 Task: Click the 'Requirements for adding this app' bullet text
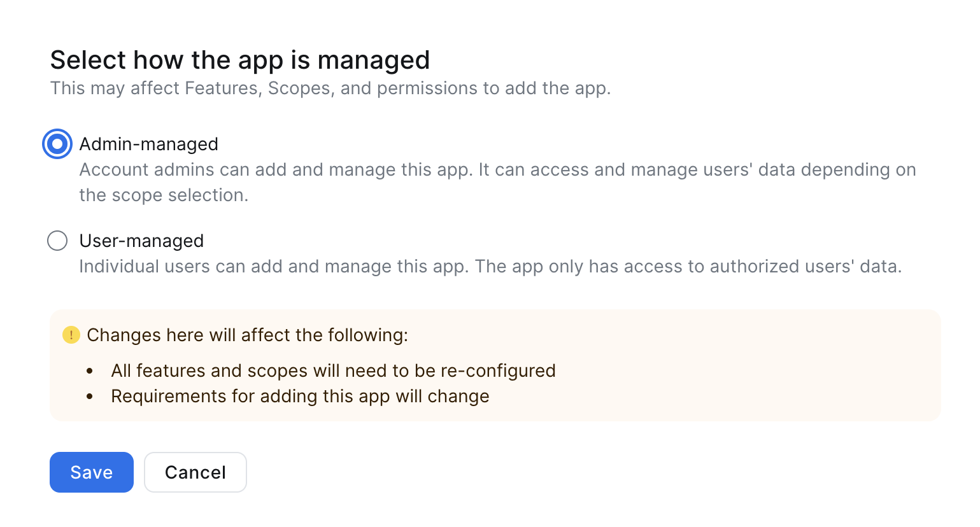pos(300,396)
